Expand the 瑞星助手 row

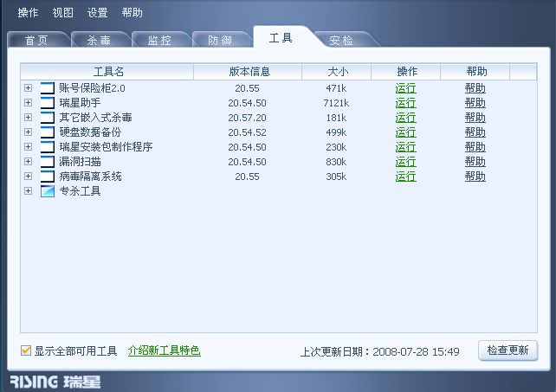[x=28, y=103]
